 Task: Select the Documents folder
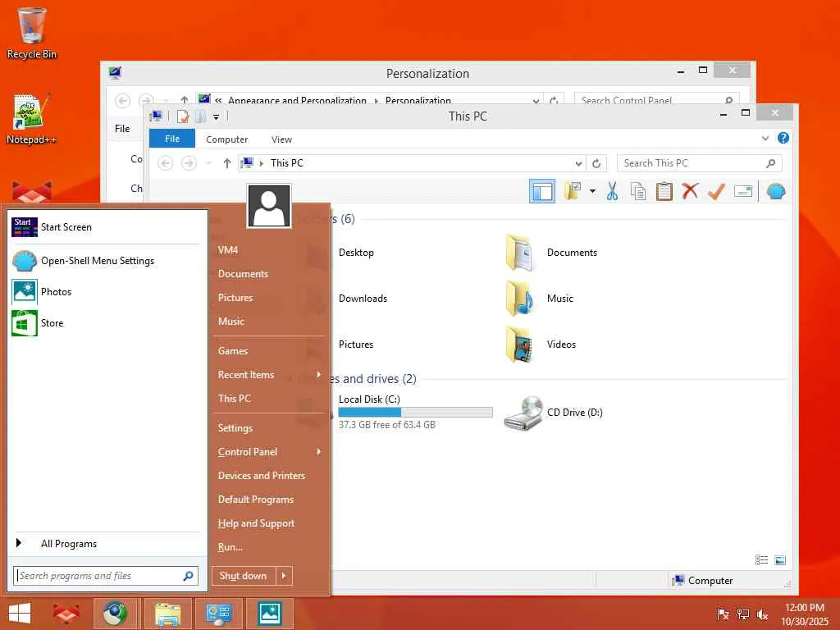tap(551, 253)
